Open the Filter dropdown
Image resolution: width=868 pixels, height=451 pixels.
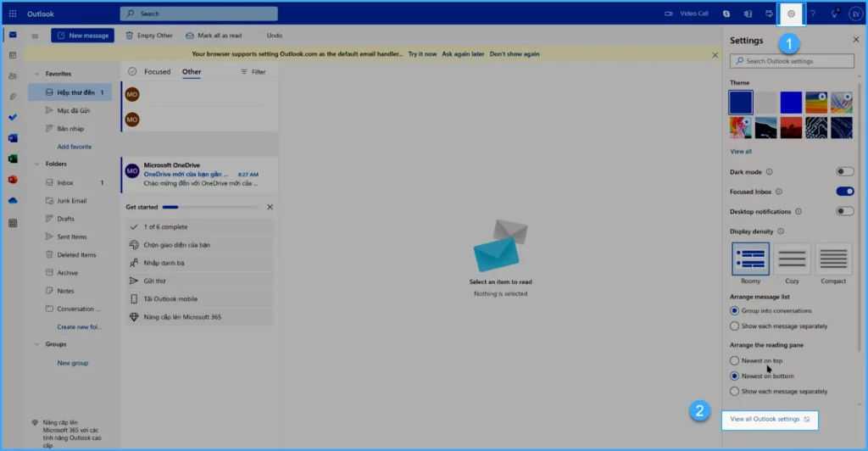pyautogui.click(x=253, y=72)
